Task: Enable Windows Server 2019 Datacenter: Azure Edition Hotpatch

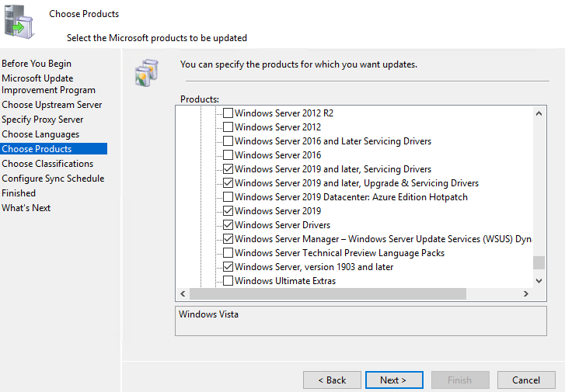Action: (x=228, y=197)
